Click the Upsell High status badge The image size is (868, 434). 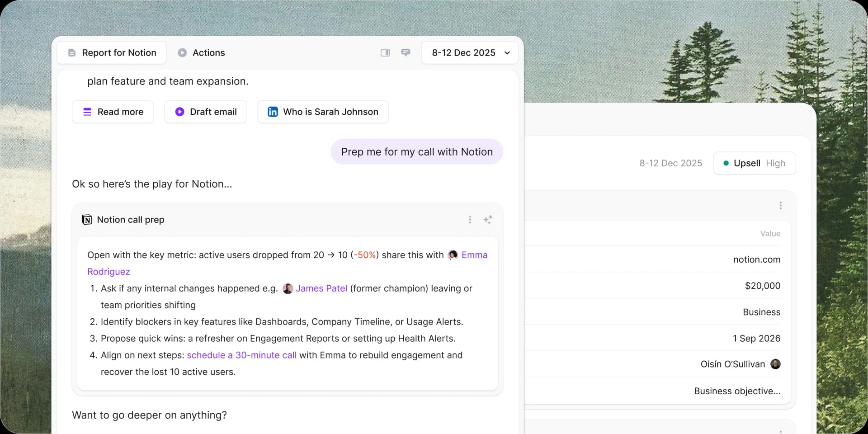(755, 163)
